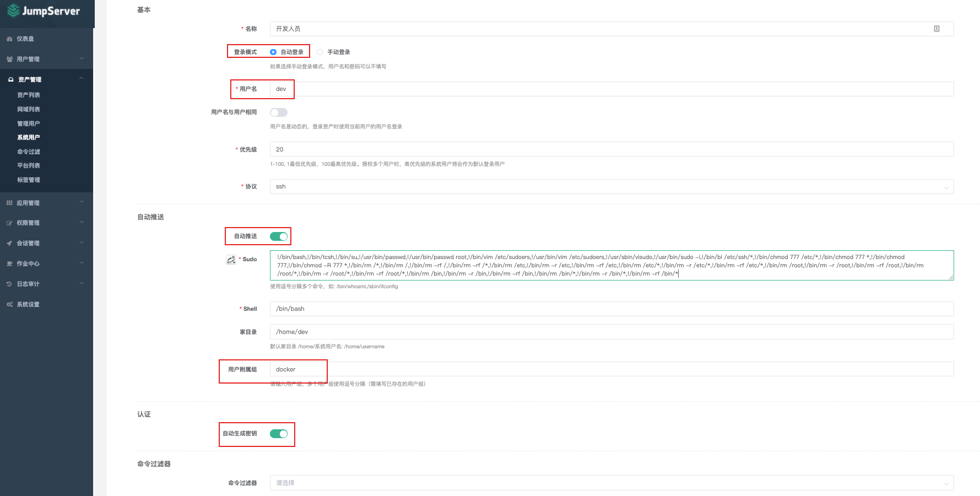Click the edit icon beside 权限管理

point(9,223)
